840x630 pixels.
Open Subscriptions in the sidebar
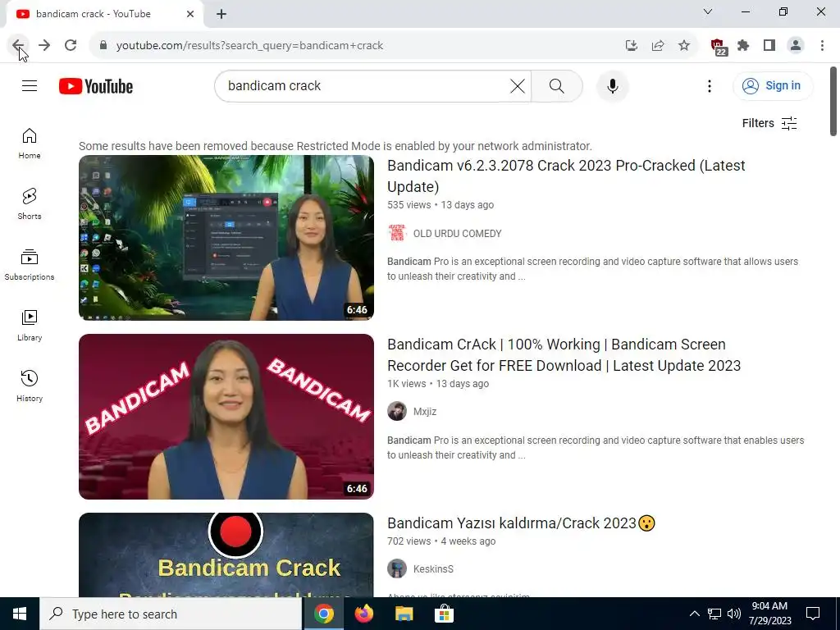tap(30, 265)
